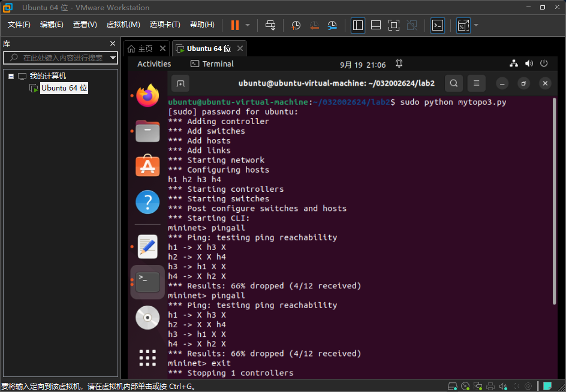Viewport: 566px width, 392px height.
Task: Open the terminal hamburger menu
Action: click(x=477, y=83)
